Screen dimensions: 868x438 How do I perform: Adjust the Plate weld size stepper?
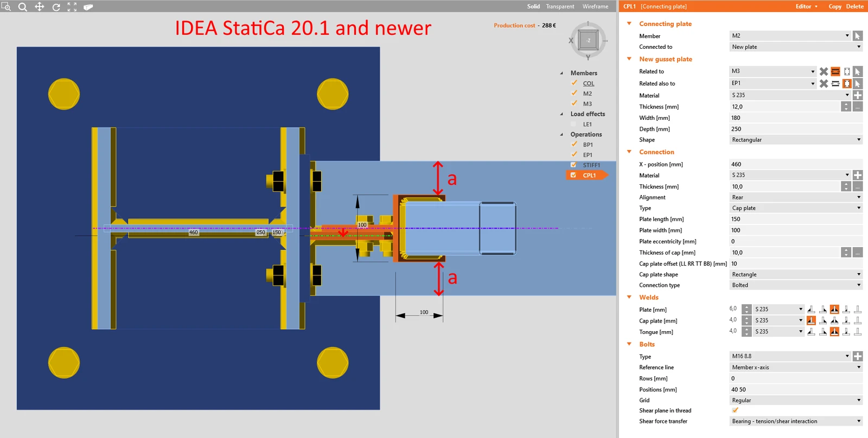point(747,310)
